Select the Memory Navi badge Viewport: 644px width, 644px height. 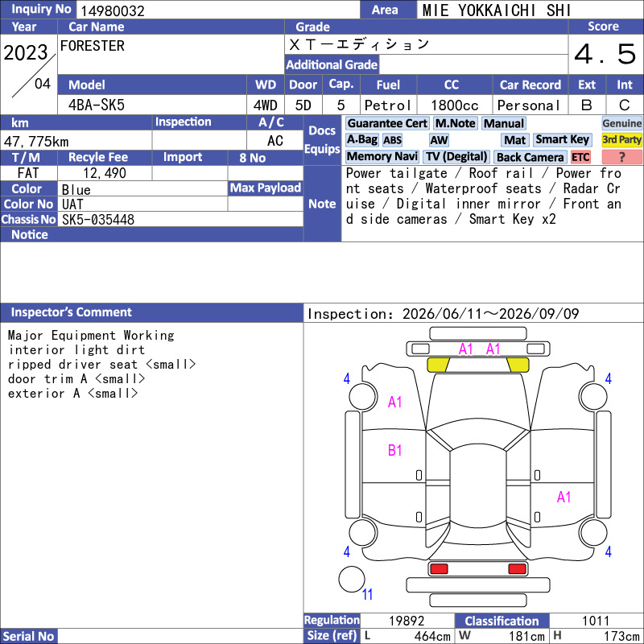[x=382, y=157]
